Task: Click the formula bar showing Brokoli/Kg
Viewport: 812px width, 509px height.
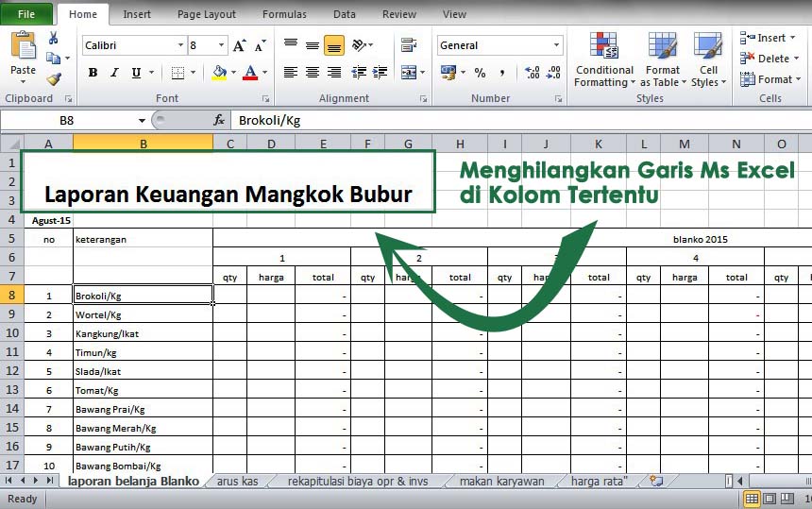Action: pyautogui.click(x=520, y=121)
